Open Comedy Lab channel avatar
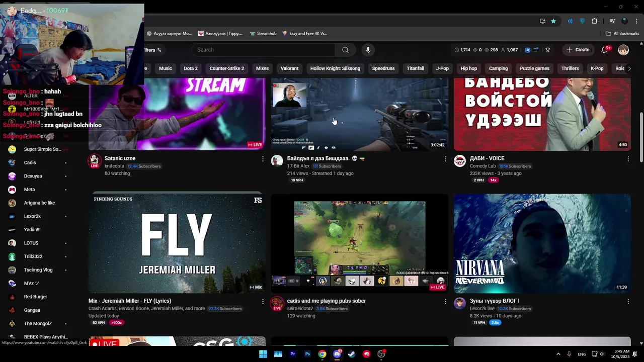The width and height of the screenshot is (644, 362). [x=460, y=161]
